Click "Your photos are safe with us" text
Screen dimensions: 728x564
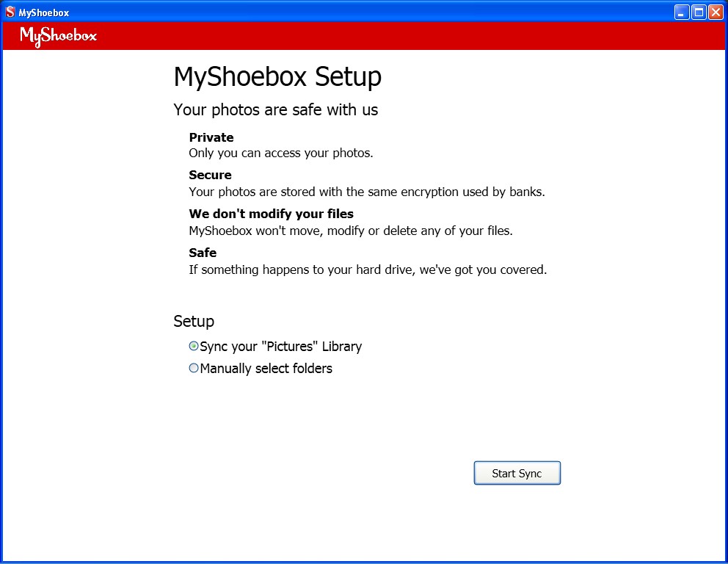[276, 110]
